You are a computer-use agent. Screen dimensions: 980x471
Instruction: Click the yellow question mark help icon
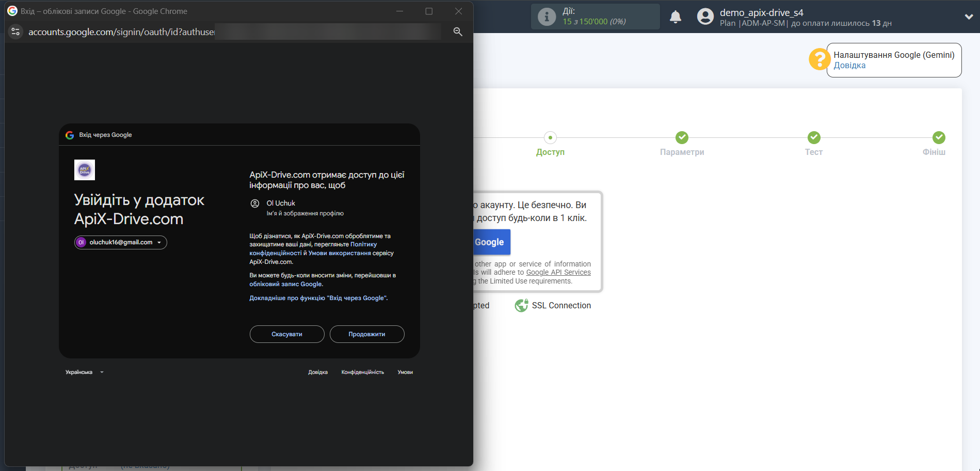point(820,59)
